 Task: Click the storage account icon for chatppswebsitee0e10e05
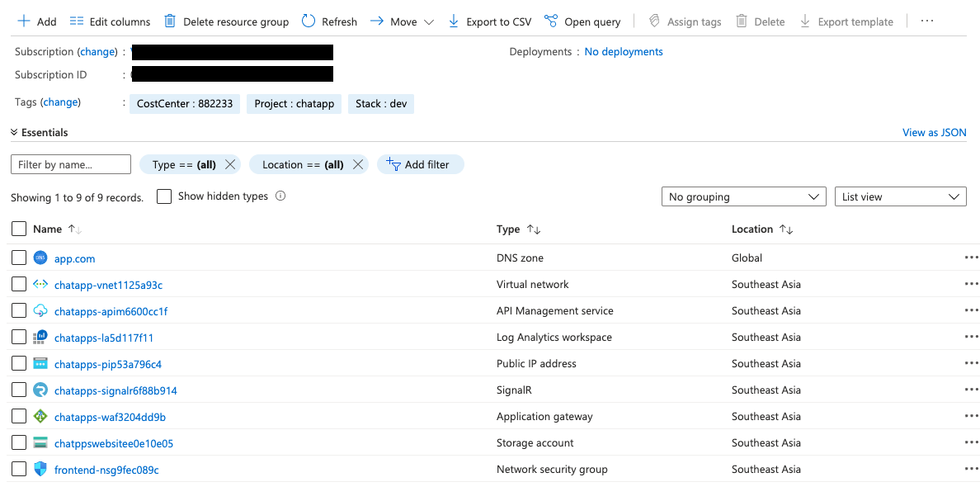(40, 443)
